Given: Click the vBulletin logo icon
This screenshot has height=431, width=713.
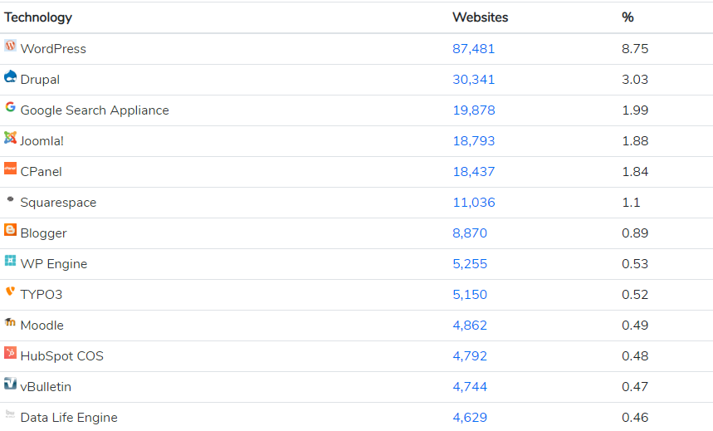Looking at the screenshot, I should pyautogui.click(x=10, y=384).
